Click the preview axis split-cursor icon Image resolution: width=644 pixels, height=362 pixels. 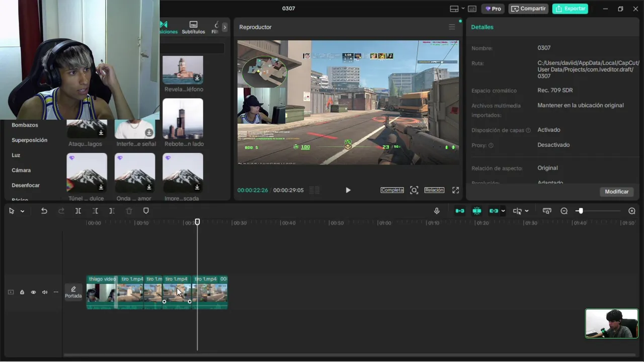click(x=517, y=211)
